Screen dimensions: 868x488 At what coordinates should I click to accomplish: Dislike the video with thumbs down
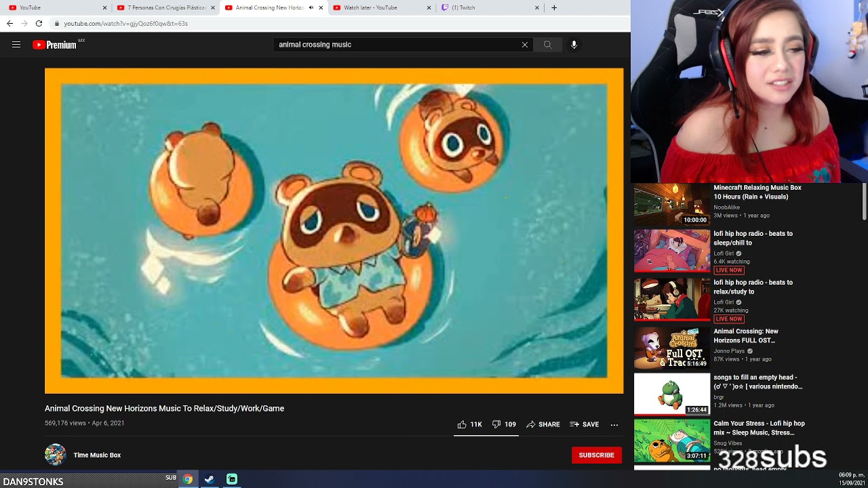pyautogui.click(x=504, y=424)
